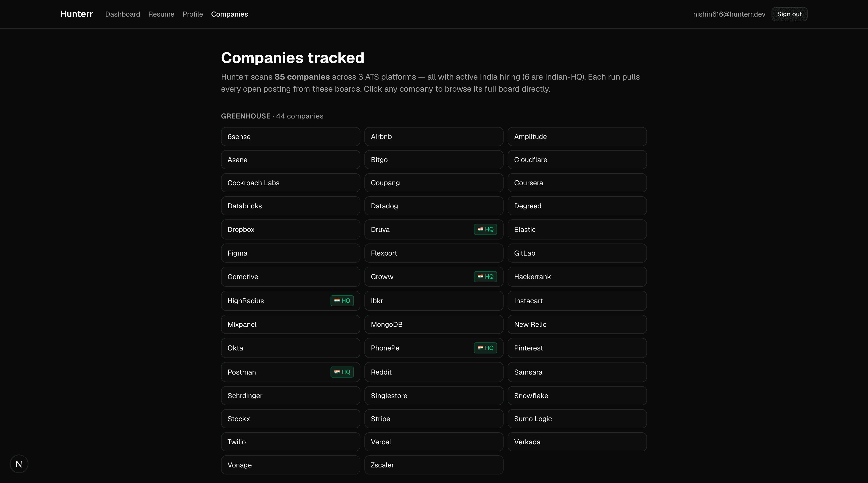Click the India HQ badge on PhonePe
Screen dimensions: 868x483
[x=485, y=348]
